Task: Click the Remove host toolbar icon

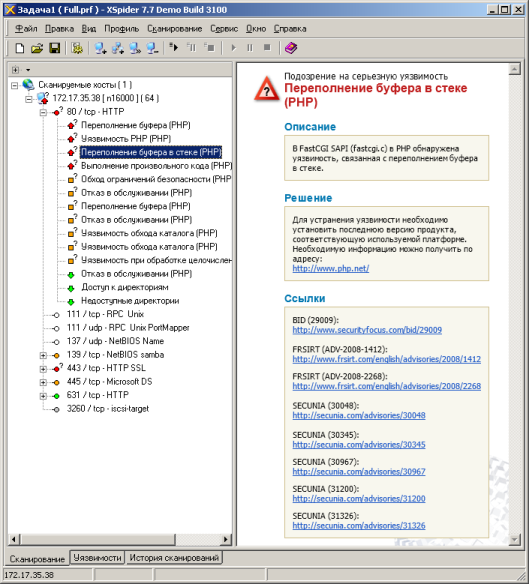Action: [152, 48]
